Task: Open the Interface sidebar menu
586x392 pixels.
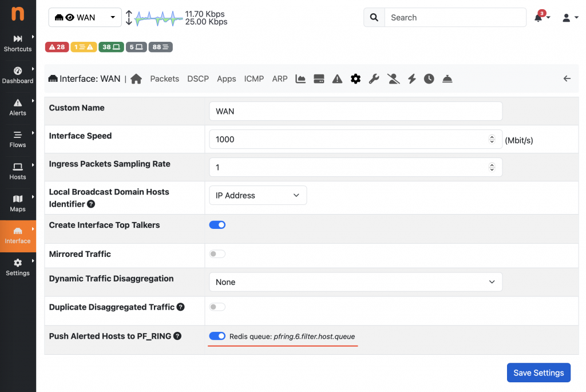Action: click(x=18, y=236)
